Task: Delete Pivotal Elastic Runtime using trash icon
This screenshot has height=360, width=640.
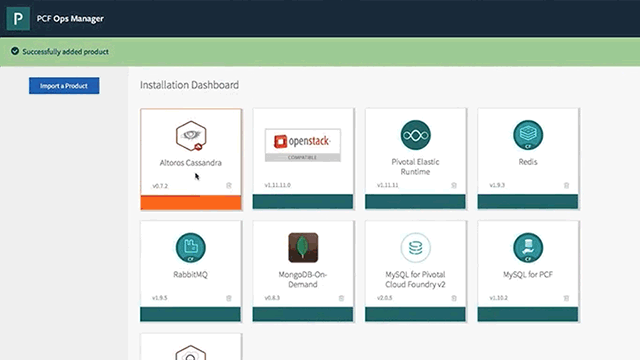Action: click(454, 185)
